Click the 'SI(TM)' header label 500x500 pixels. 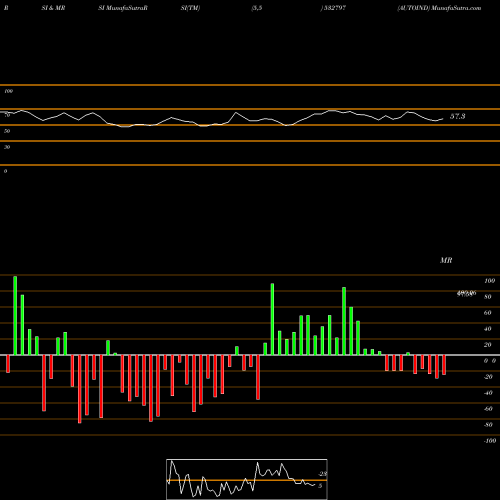pos(190,8)
